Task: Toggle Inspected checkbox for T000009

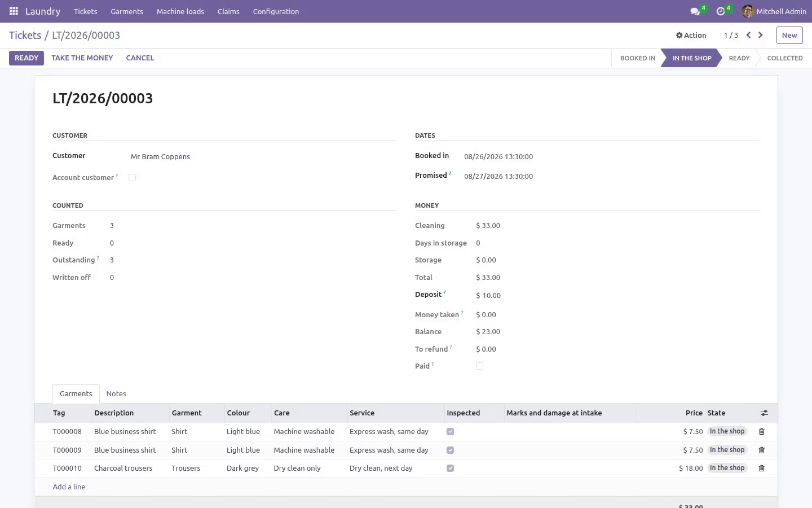Action: tap(450, 450)
